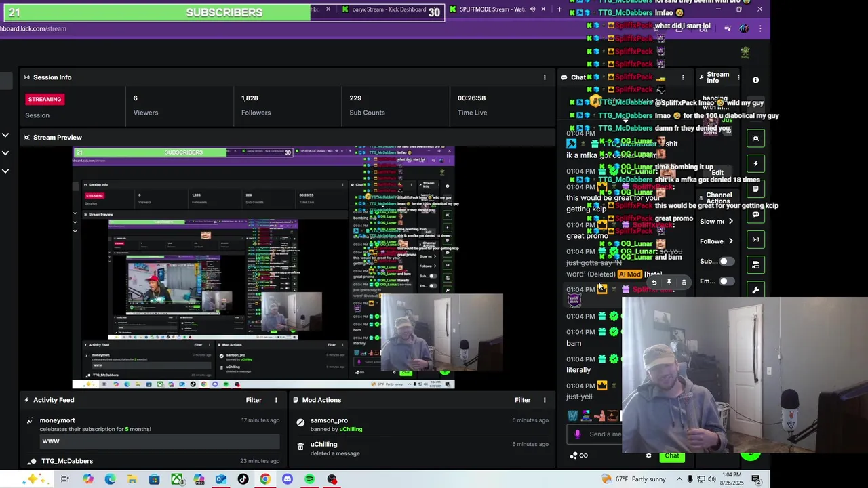The height and width of the screenshot is (488, 868).
Task: Open TikTok from the taskbar
Action: [x=243, y=479]
